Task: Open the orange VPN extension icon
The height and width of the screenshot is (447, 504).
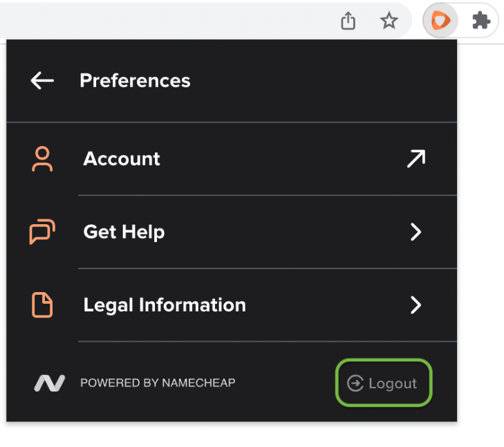Action: click(440, 21)
